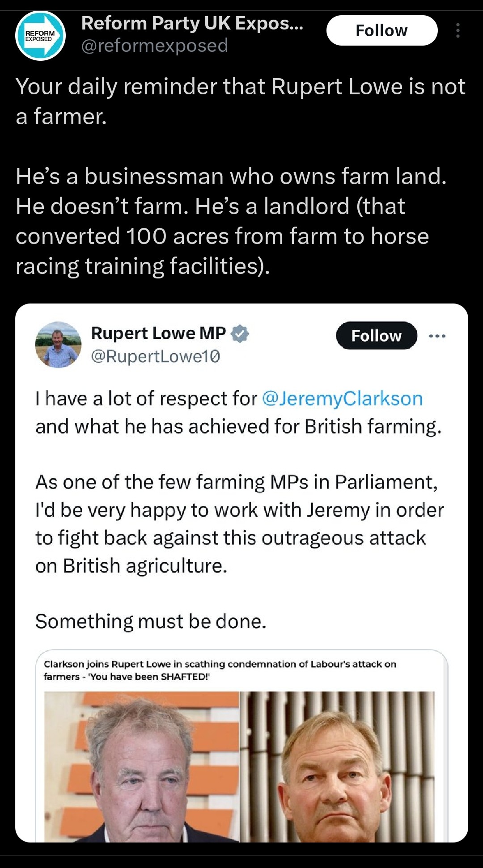Tap the 'SHAFTED' headline line of the article

click(x=127, y=677)
